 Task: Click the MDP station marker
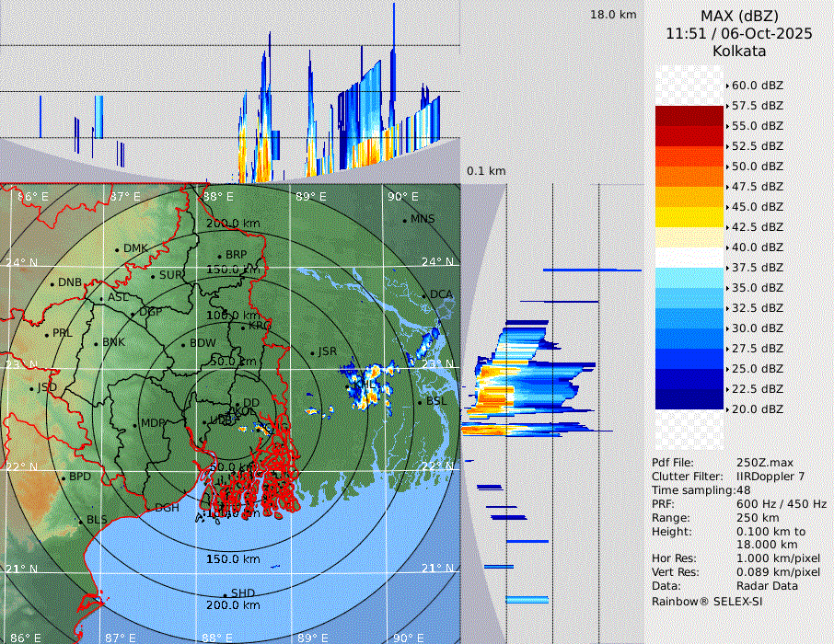[x=134, y=424]
